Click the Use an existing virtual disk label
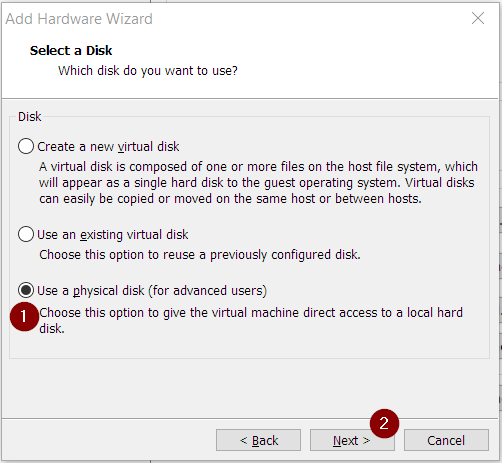The image size is (502, 463). click(113, 235)
